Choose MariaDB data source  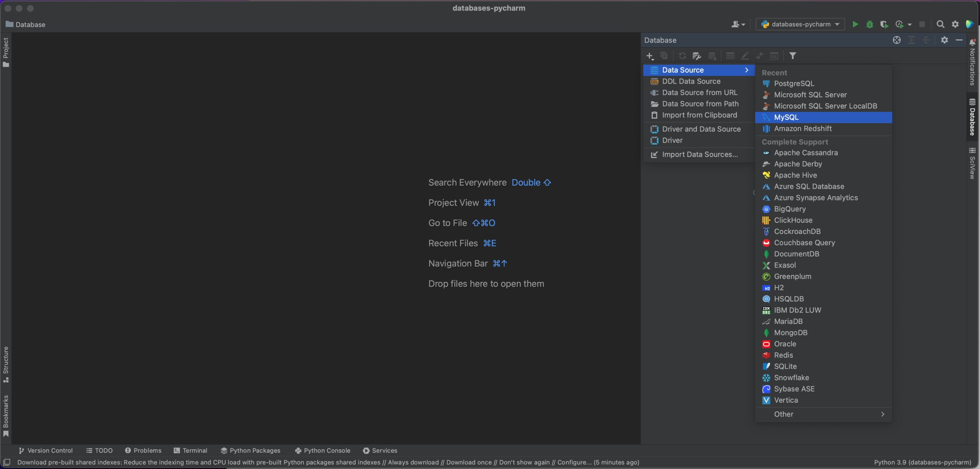[x=823, y=321]
